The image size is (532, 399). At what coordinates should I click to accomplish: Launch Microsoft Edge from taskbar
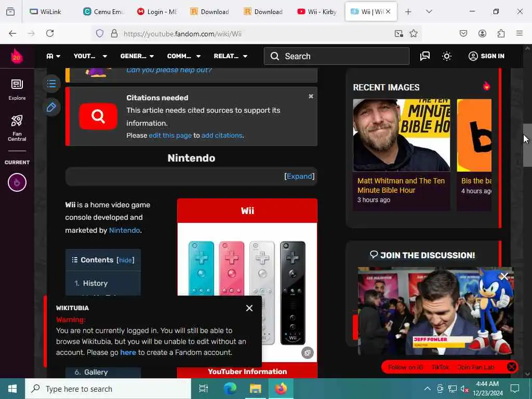230,389
